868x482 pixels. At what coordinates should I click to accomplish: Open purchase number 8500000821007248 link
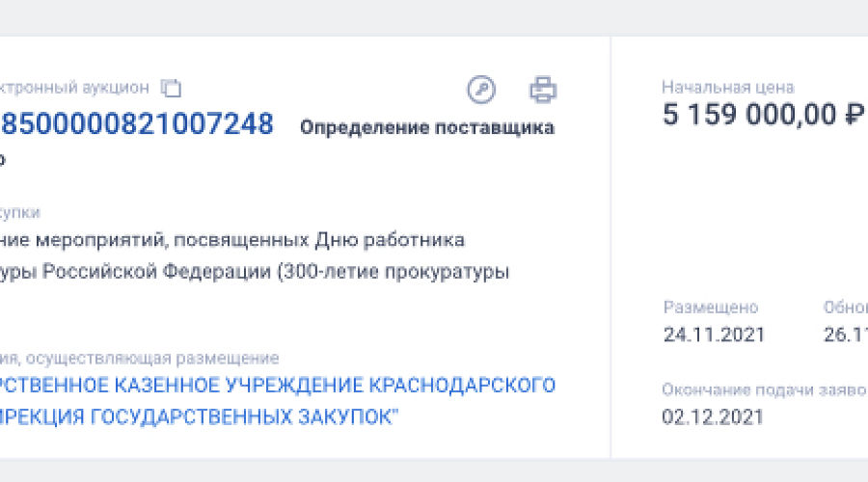click(137, 124)
